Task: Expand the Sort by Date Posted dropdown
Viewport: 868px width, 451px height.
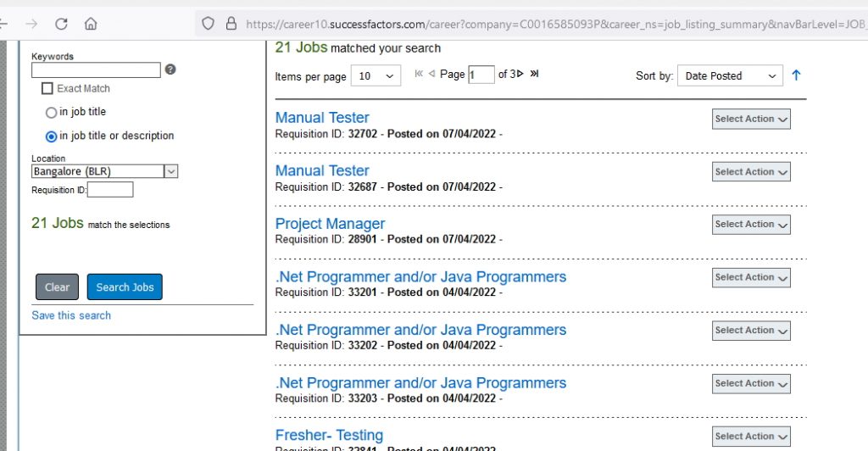Action: click(730, 76)
